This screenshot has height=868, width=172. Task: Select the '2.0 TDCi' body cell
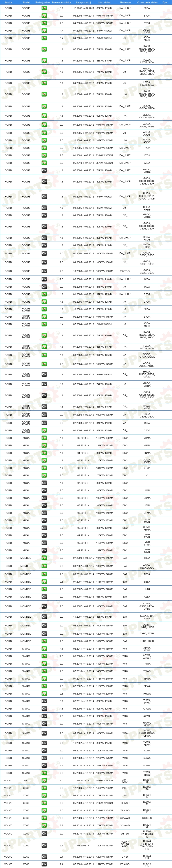click(x=125, y=271)
